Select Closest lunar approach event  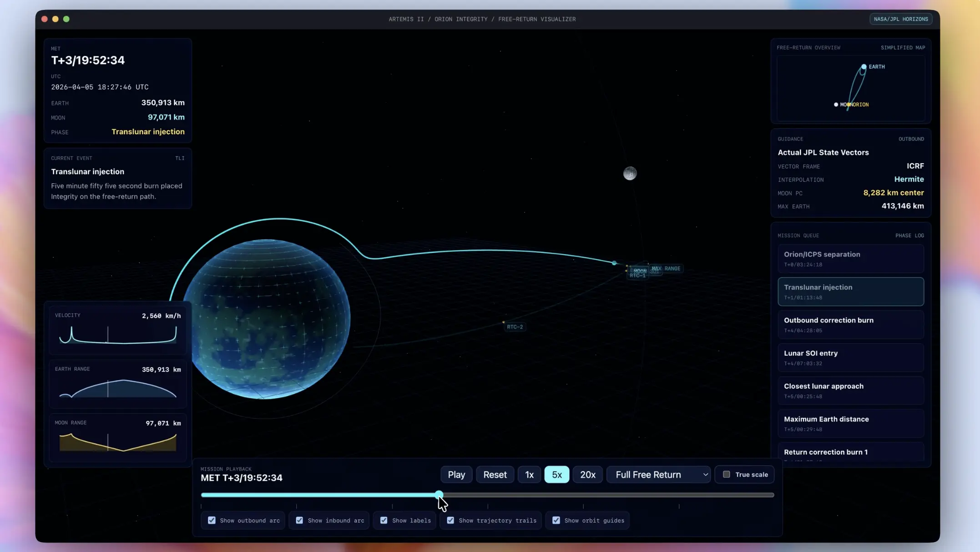[851, 391]
